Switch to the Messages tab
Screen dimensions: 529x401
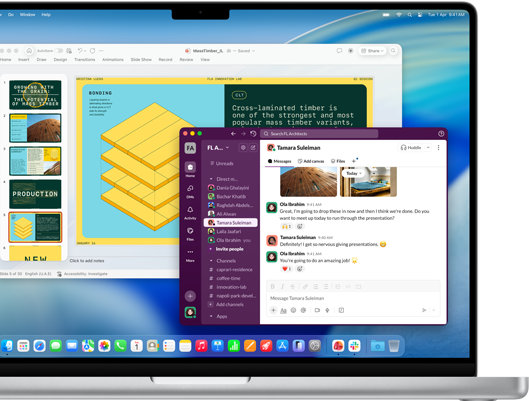[279, 161]
